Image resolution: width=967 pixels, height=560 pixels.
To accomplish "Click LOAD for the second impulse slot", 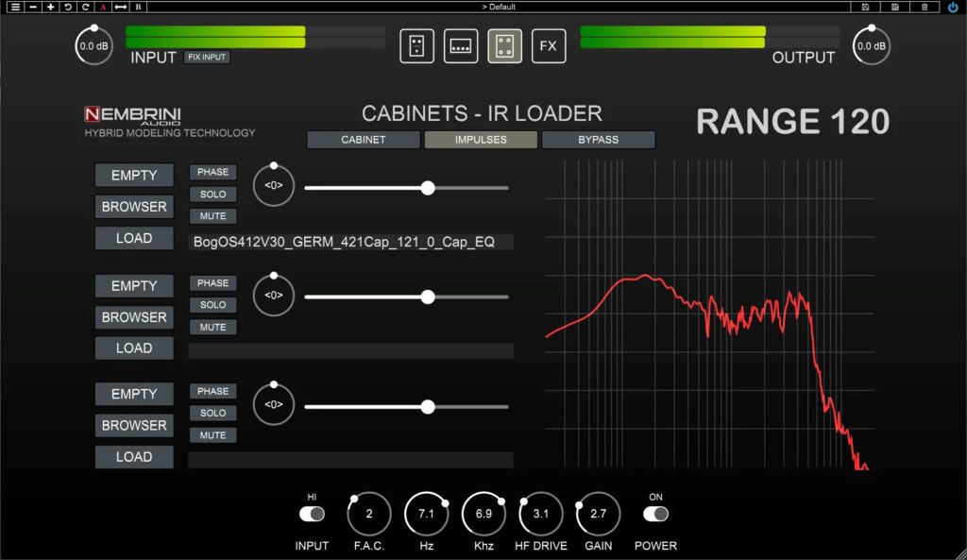I will [x=134, y=348].
